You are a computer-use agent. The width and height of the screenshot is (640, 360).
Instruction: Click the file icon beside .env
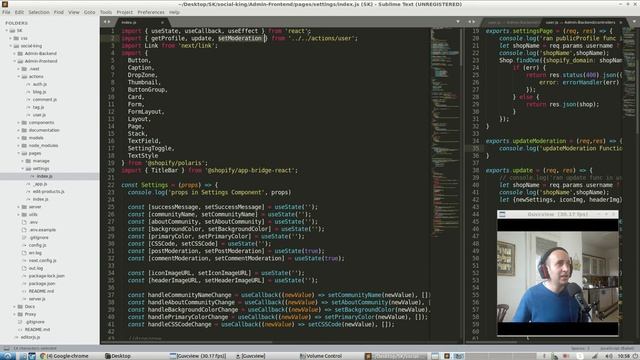coord(24,222)
